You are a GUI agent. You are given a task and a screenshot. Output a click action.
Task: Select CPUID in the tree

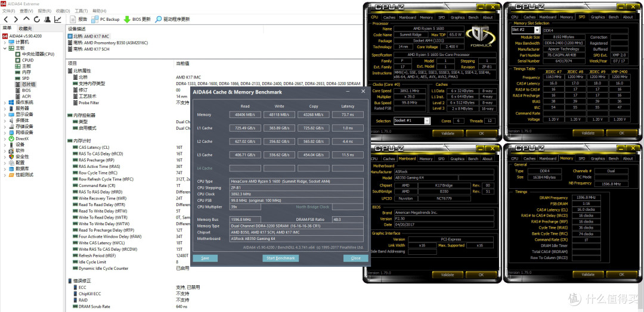point(24,60)
